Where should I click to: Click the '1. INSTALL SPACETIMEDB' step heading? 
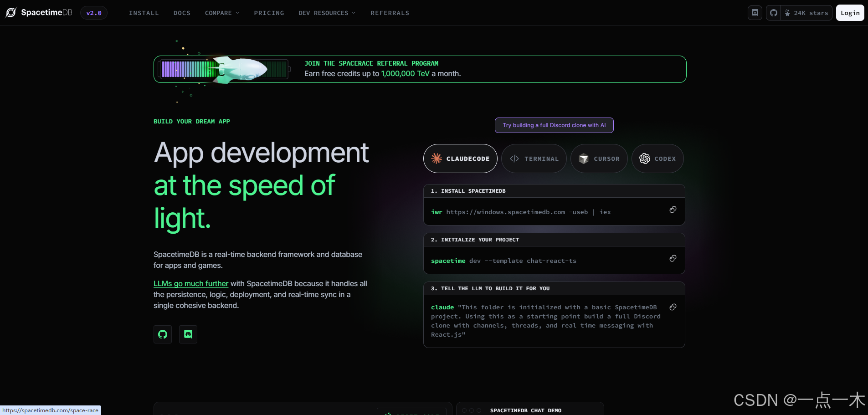[x=468, y=191]
